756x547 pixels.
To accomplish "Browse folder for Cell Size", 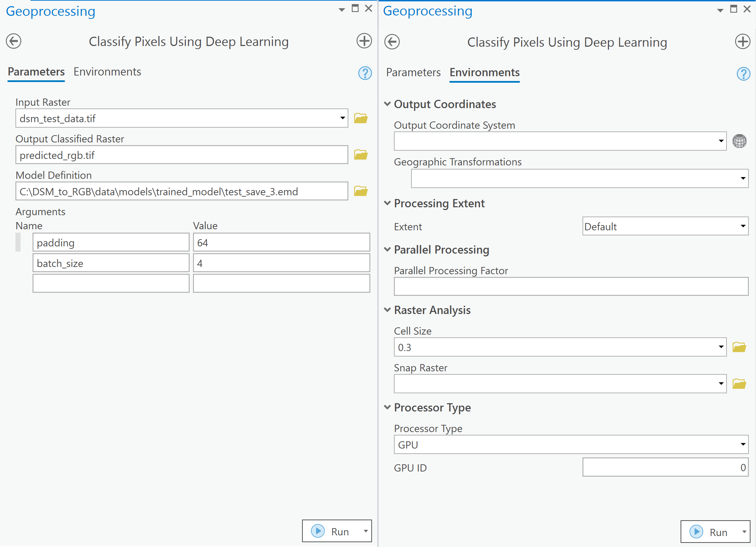I will (739, 347).
